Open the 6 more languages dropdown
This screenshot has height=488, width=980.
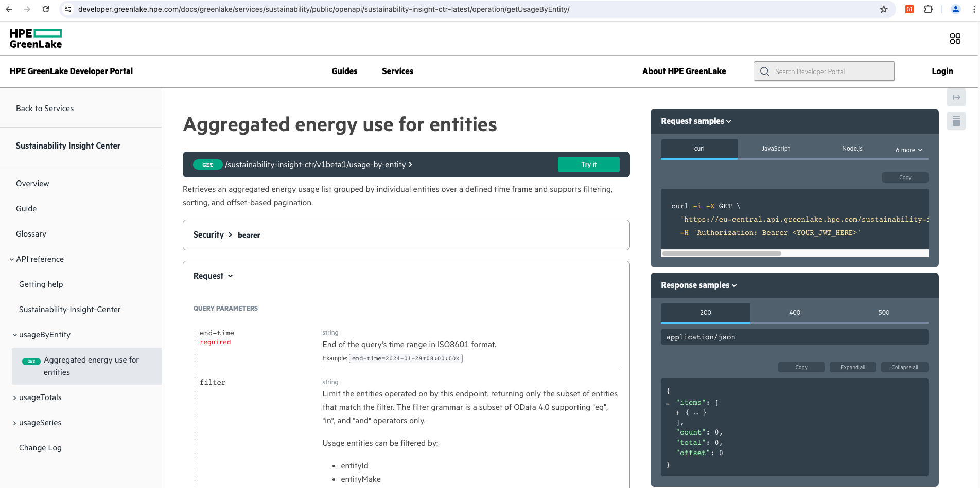(909, 150)
